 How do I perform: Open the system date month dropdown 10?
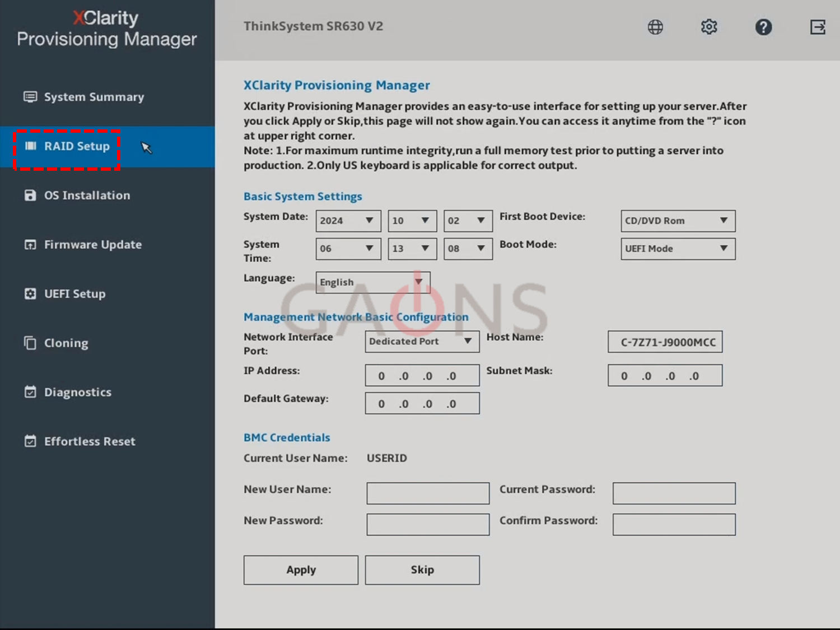click(x=412, y=221)
